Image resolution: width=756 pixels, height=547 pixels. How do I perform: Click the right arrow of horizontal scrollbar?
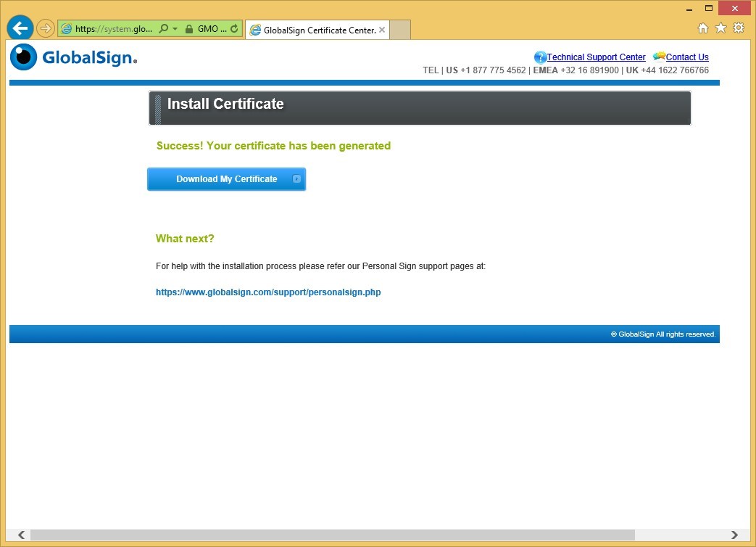coord(734,535)
